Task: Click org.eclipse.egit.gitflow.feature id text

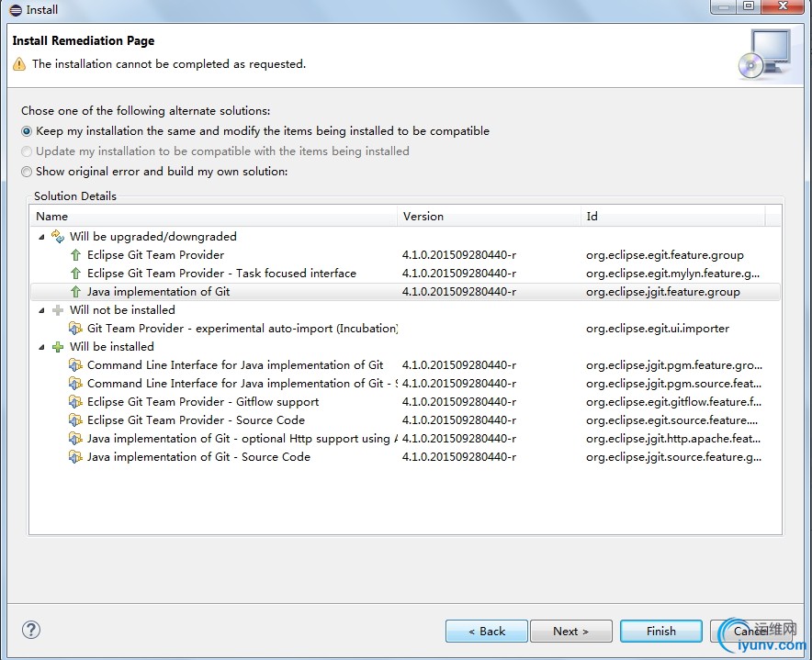Action: click(x=673, y=402)
